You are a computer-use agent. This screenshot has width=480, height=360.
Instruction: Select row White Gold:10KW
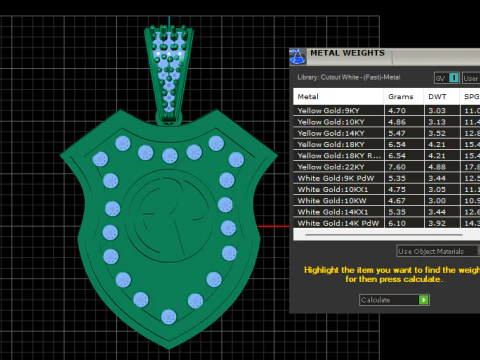[387, 201]
